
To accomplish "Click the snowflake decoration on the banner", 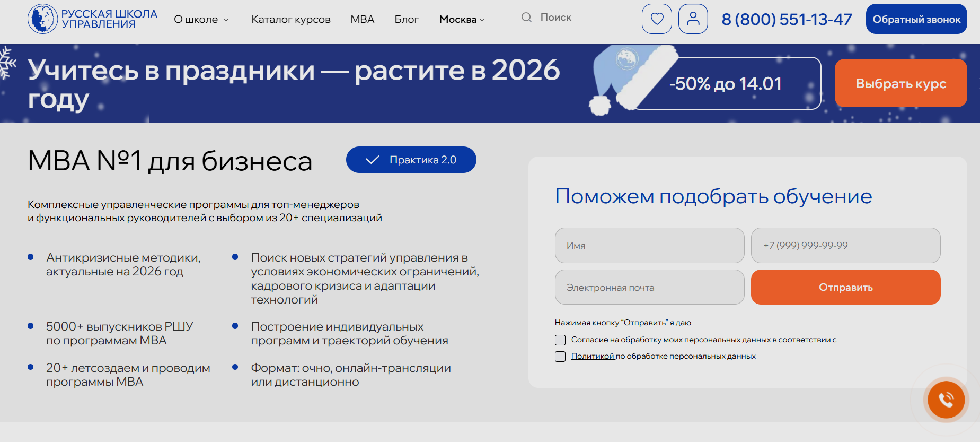I will pos(6,63).
